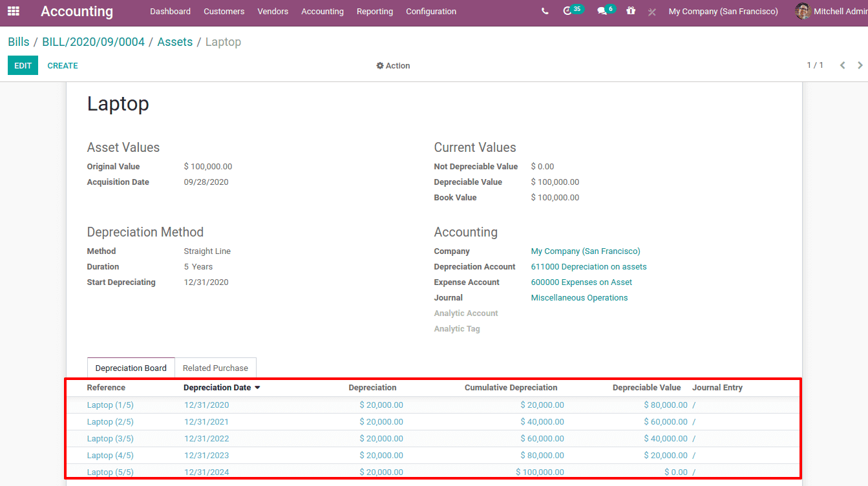The width and height of the screenshot is (868, 486).
Task: Click the Accounting app title
Action: pos(77,12)
